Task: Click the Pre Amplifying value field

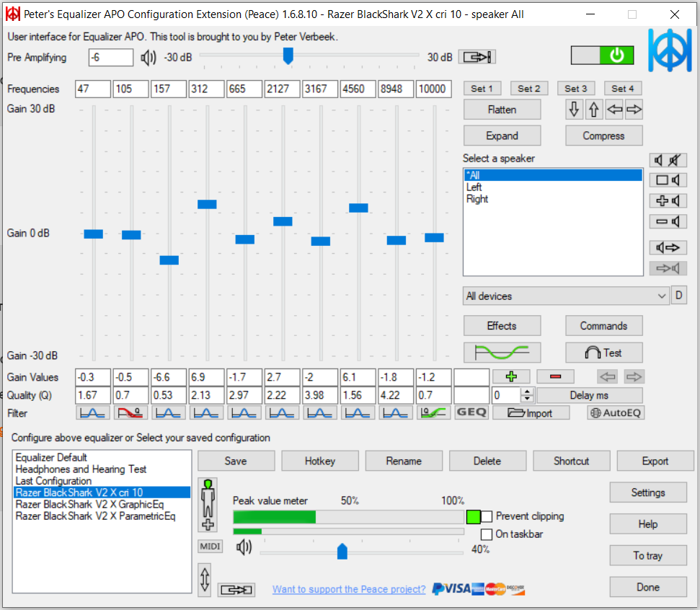Action: (x=111, y=58)
